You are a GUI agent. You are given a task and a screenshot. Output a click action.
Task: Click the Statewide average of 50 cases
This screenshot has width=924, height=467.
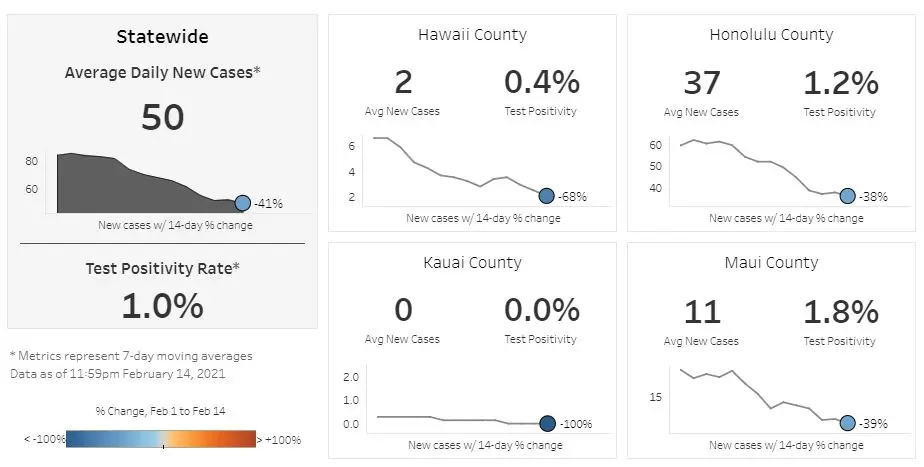162,117
